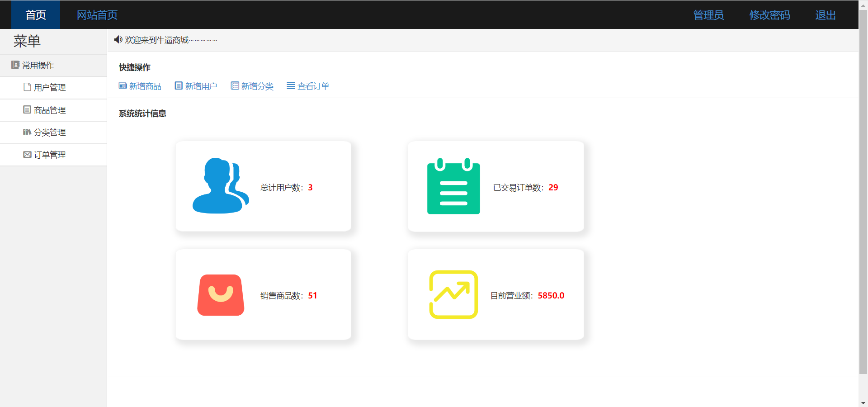Click the 分类管理 bar-chart icon

coord(27,132)
